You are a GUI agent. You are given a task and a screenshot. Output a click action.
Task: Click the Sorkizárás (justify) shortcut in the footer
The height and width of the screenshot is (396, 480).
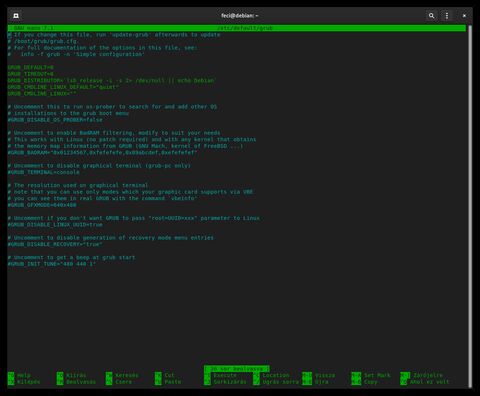tap(225, 382)
